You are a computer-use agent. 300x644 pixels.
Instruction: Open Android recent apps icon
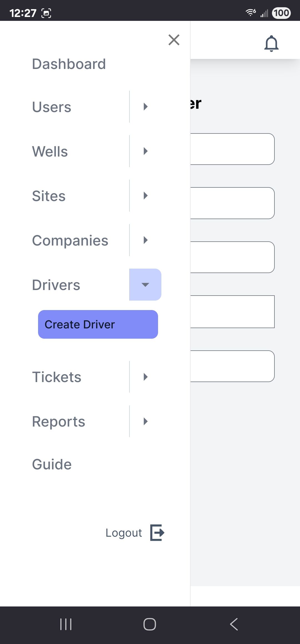tap(66, 624)
